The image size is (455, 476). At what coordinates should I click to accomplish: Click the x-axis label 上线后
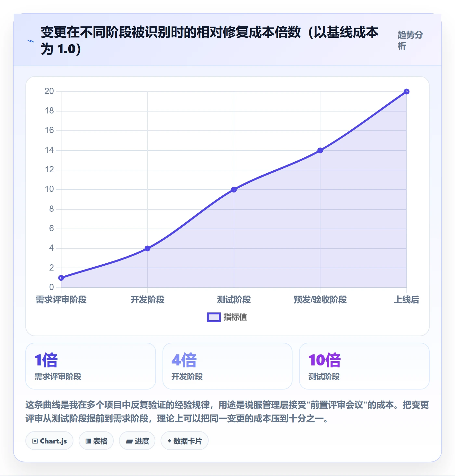coord(407,300)
